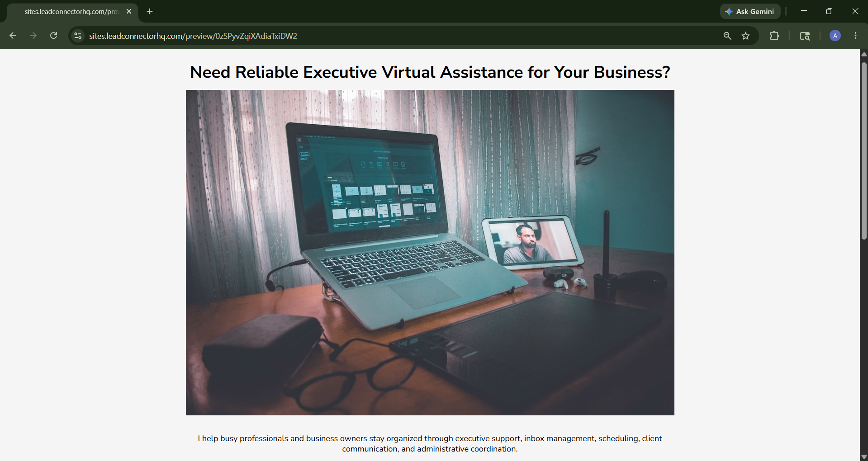Reload the current page
868x461 pixels.
(x=53, y=36)
